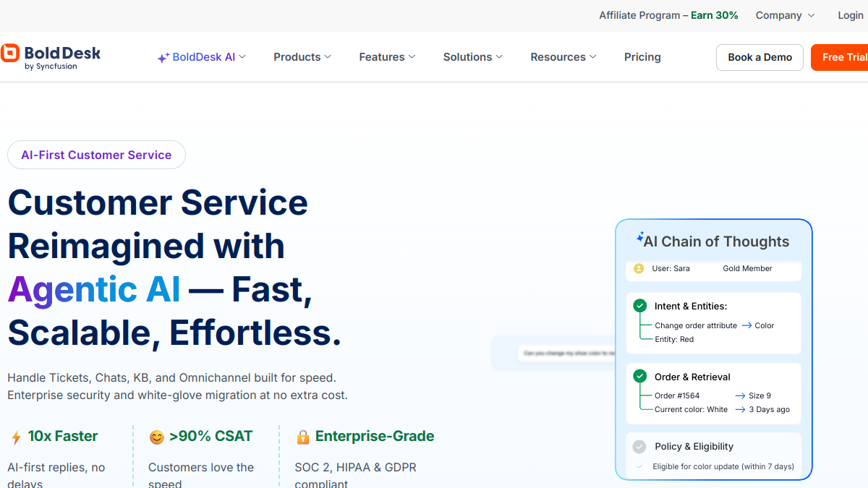The image size is (868, 488).
Task: Expand the Resources dropdown menu
Action: point(563,57)
